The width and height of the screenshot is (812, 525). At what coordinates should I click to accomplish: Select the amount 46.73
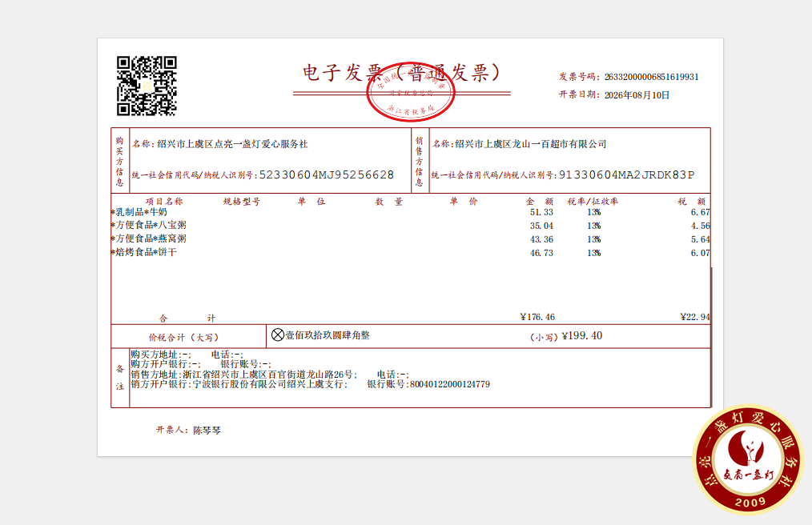coord(541,253)
